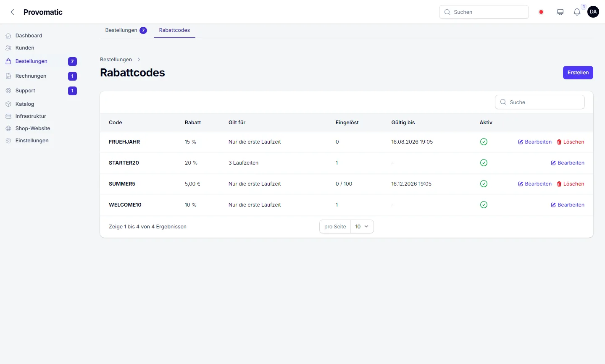Viewport: 605px width, 364px height.
Task: Click the green active checkmark for FRUEHJAHR
Action: click(484, 142)
